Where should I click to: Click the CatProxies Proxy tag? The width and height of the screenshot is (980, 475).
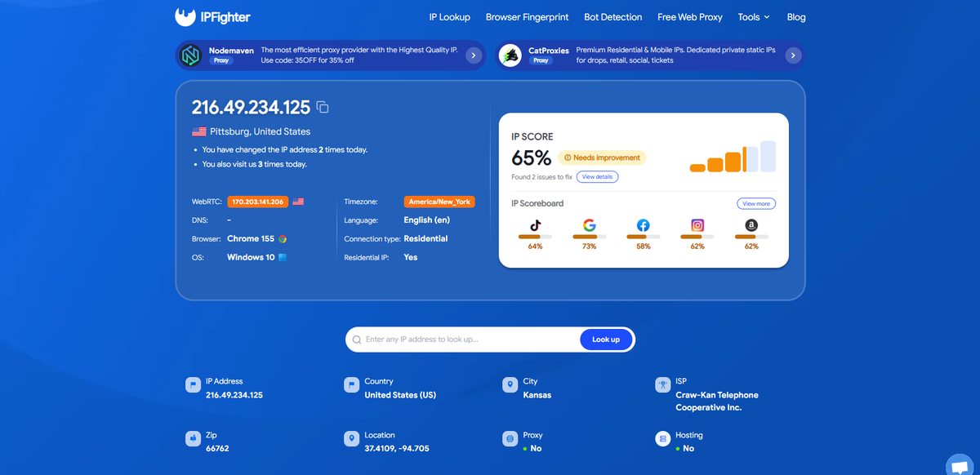coord(541,60)
